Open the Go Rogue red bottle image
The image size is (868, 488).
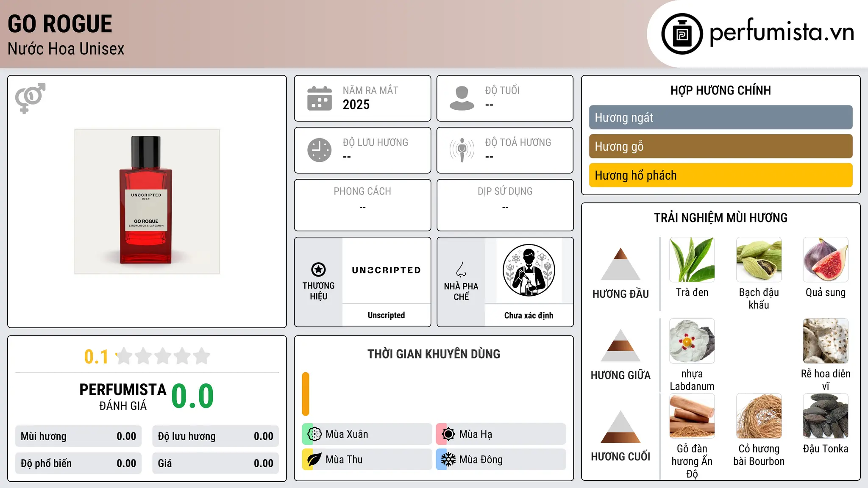(x=147, y=202)
